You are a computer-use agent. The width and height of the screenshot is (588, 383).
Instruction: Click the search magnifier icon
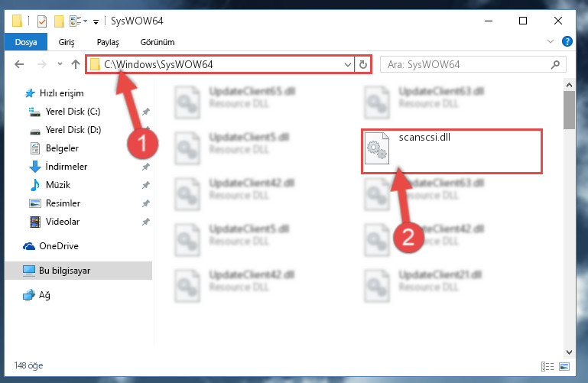[555, 64]
